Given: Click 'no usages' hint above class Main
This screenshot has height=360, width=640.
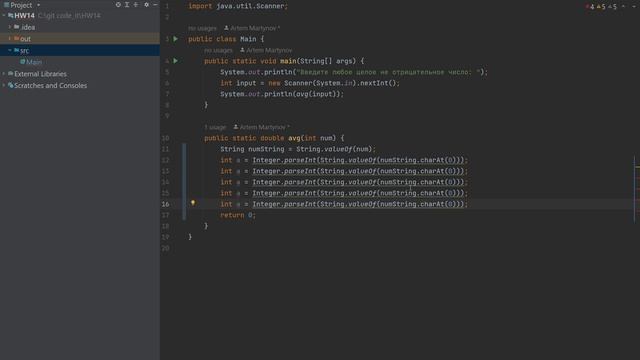Looking at the screenshot, I should click(x=202, y=28).
